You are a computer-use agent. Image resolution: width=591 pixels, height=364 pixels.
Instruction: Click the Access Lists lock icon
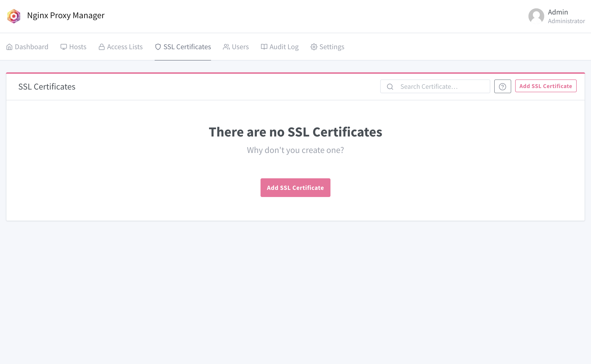coord(101,47)
